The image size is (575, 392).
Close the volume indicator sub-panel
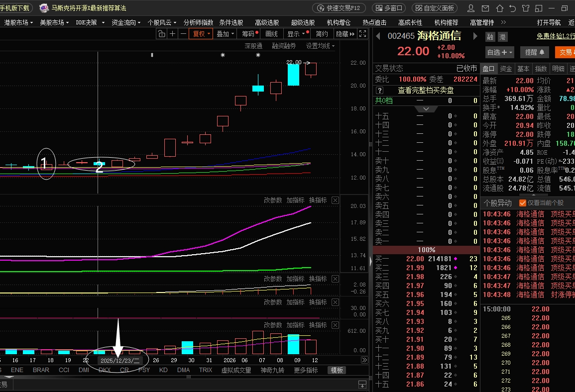335,325
